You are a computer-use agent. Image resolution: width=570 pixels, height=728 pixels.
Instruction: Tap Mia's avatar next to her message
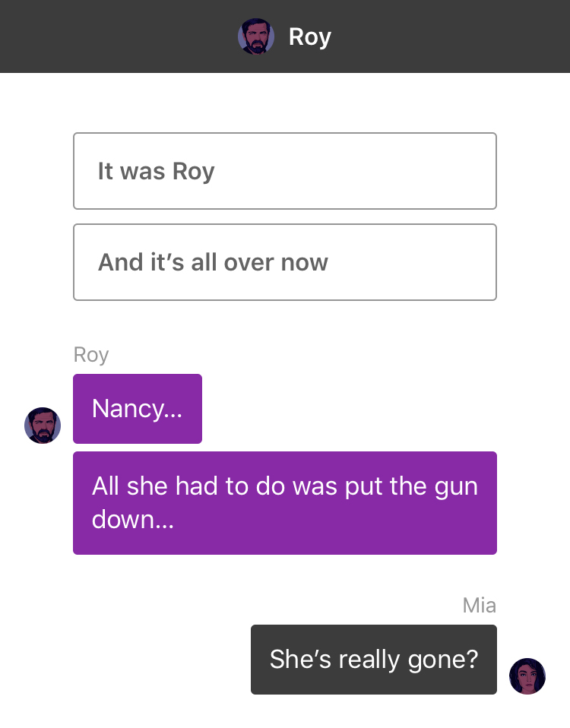point(527,676)
